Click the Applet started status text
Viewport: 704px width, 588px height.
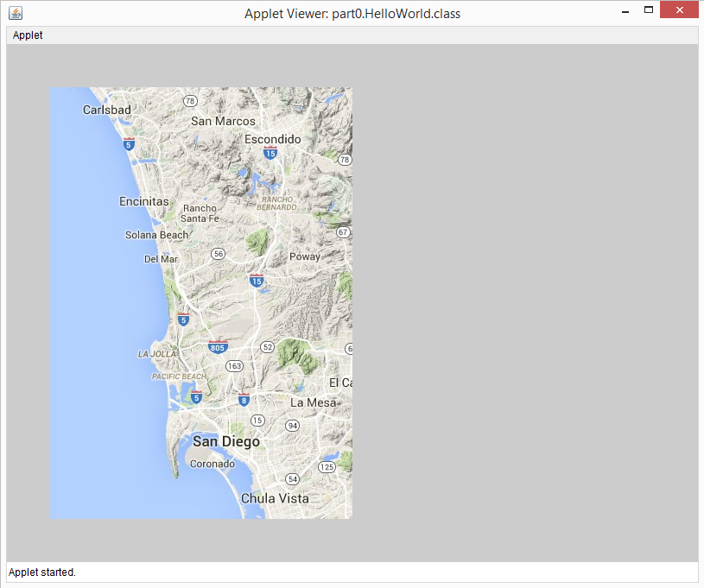click(42, 572)
